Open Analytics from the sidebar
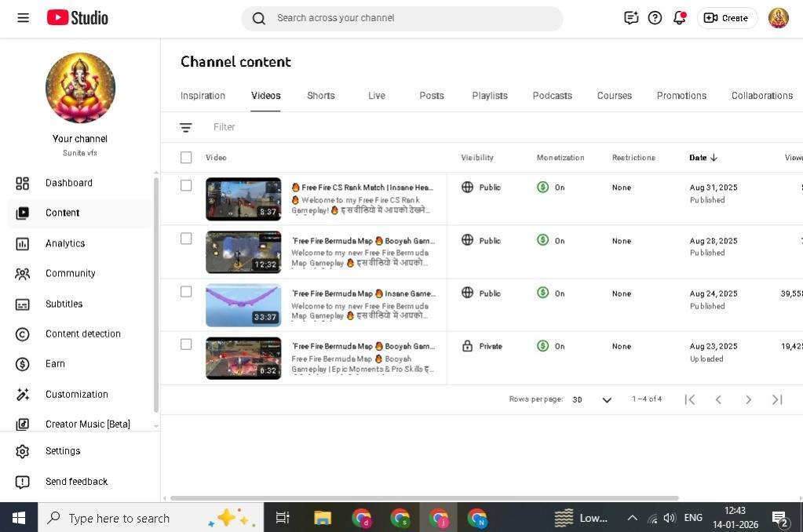This screenshot has width=803, height=532. [65, 243]
